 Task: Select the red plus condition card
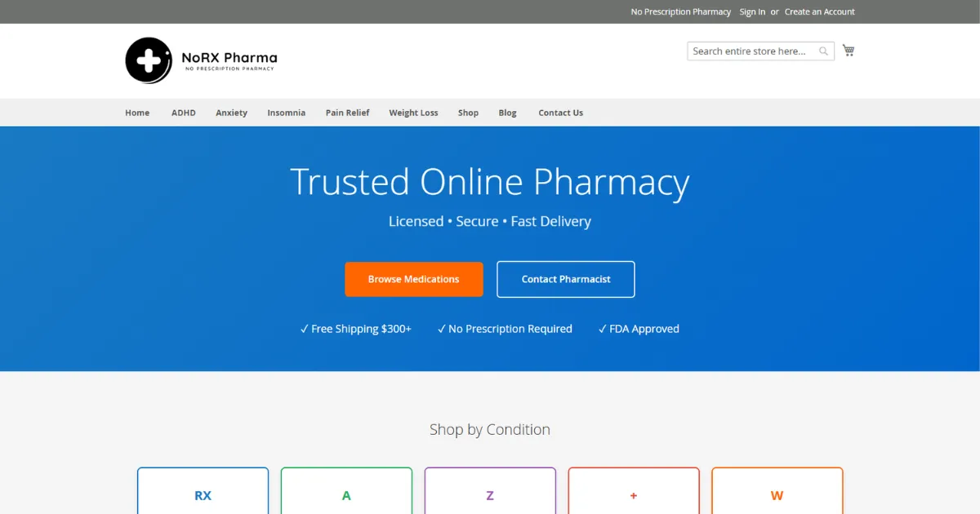634,492
